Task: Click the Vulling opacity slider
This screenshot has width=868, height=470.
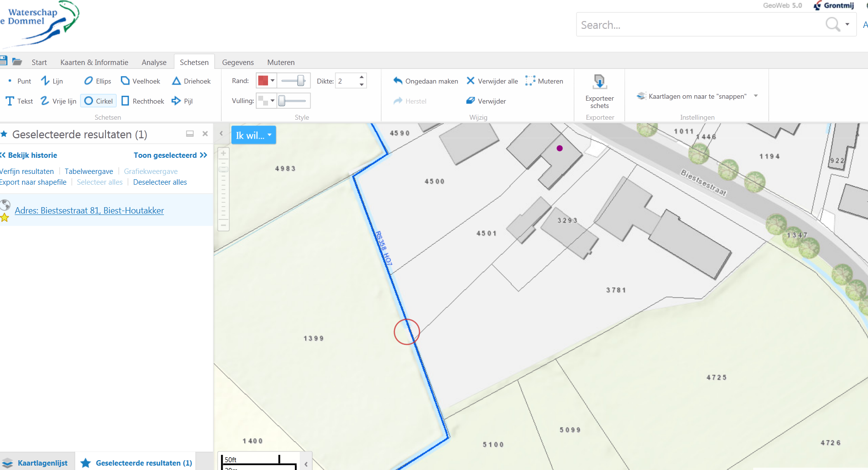Action: tap(293, 101)
